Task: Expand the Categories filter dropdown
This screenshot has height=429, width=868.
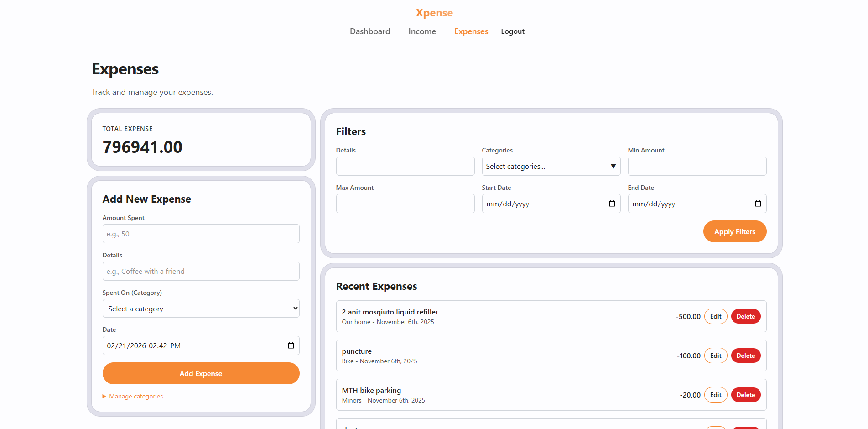Action: [551, 166]
